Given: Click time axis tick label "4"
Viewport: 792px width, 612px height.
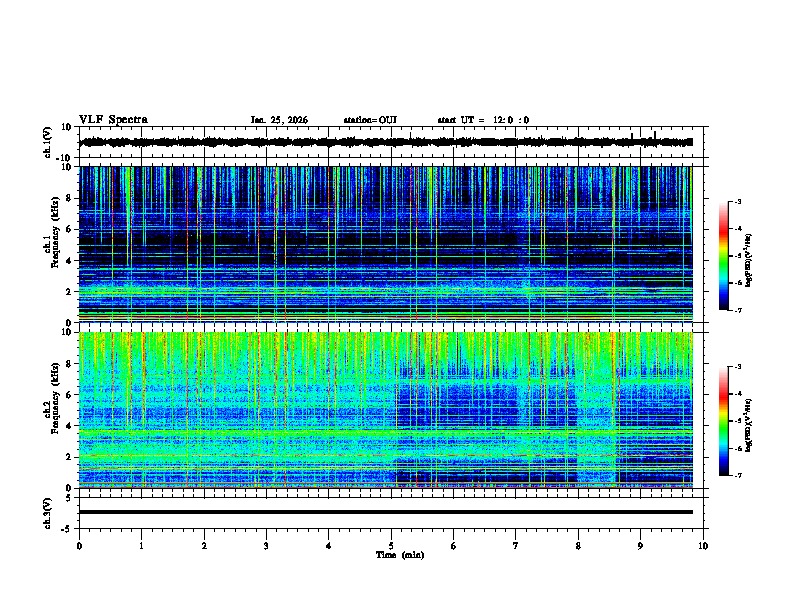Looking at the screenshot, I should [x=329, y=546].
